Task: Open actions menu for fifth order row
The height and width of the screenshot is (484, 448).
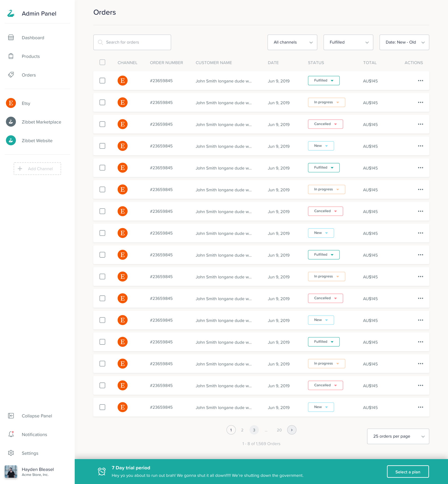Action: click(x=420, y=168)
